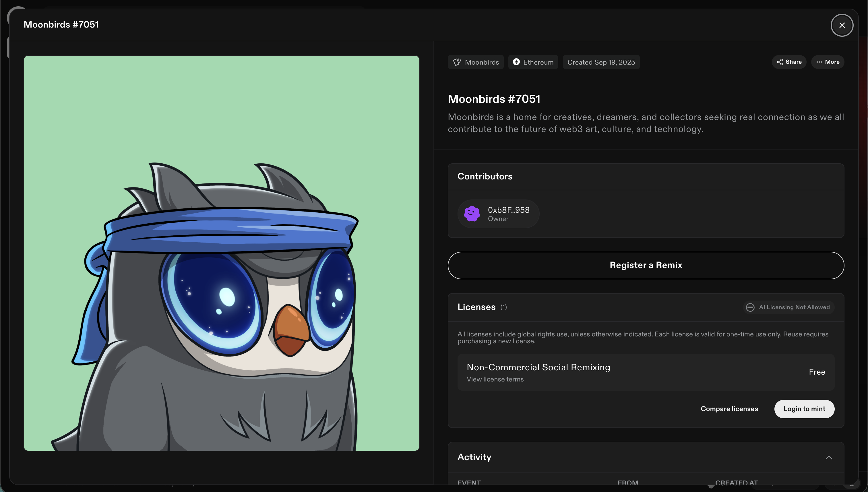This screenshot has width=868, height=492.
Task: Click the Moonbirds #7051 title in header bar
Action: click(x=61, y=25)
